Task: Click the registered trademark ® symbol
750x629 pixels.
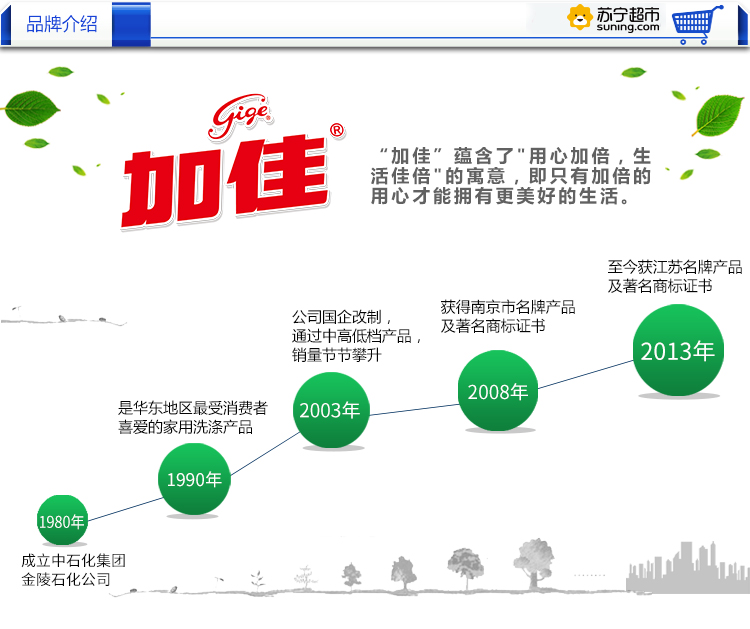Action: (337, 131)
